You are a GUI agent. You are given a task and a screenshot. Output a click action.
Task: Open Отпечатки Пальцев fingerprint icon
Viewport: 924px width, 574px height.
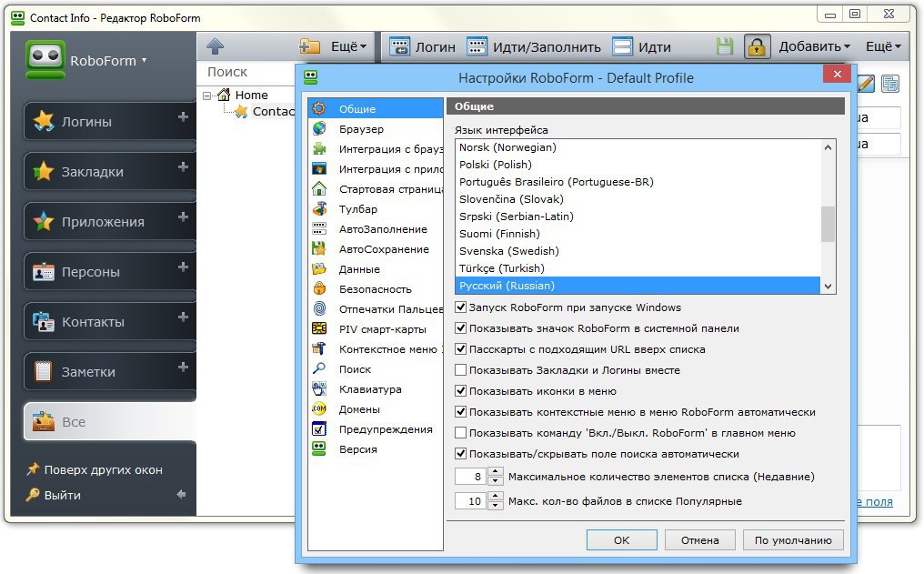(x=319, y=308)
